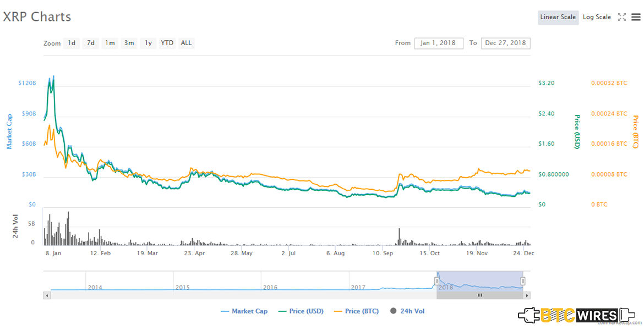Viewport: 644px width, 330px height.
Task: Click the $2.40 price axis label
Action: click(x=546, y=114)
